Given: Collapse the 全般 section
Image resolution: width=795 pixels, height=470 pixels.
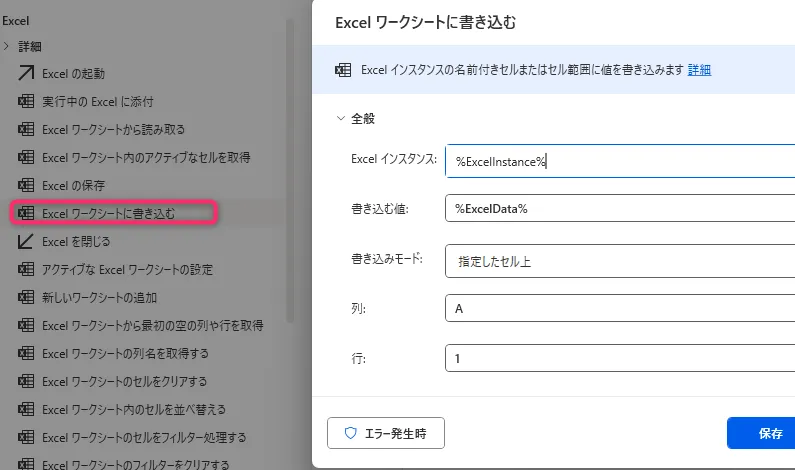Looking at the screenshot, I should 340,118.
